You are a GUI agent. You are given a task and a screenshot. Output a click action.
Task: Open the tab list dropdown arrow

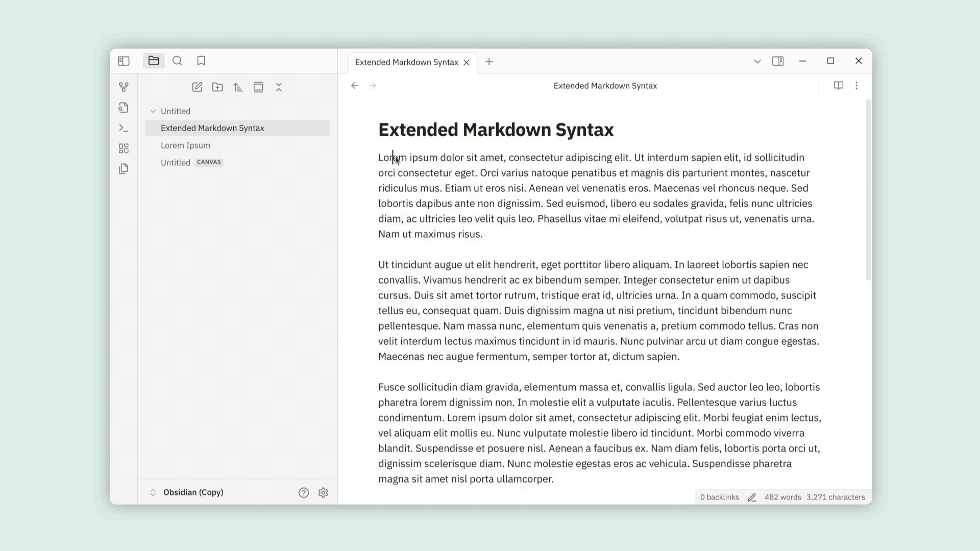point(757,62)
